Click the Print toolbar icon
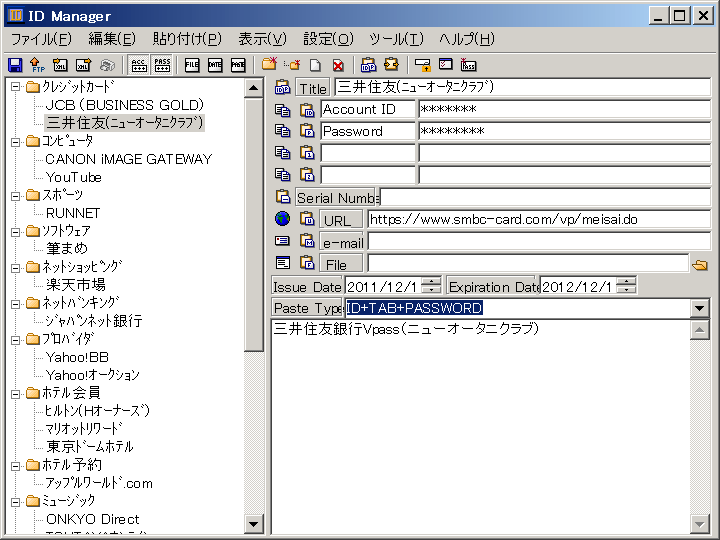The width and height of the screenshot is (720, 540). coord(107,65)
